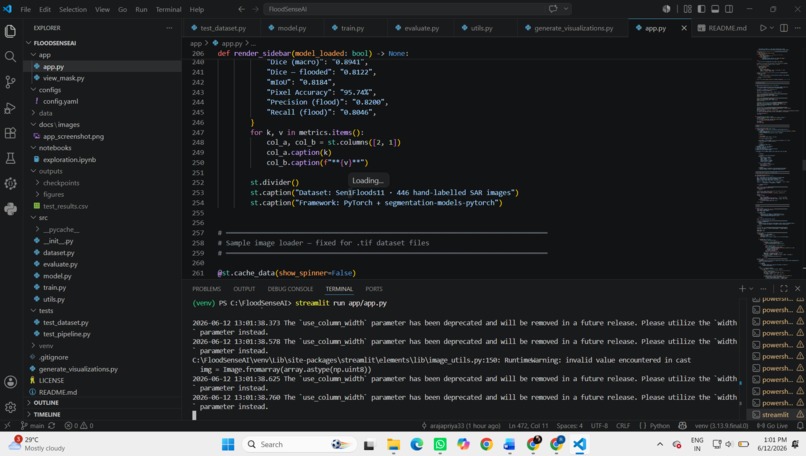Click the synchronize changes icon in status bar
Screen dimensions: 806x456
pyautogui.click(x=51, y=426)
